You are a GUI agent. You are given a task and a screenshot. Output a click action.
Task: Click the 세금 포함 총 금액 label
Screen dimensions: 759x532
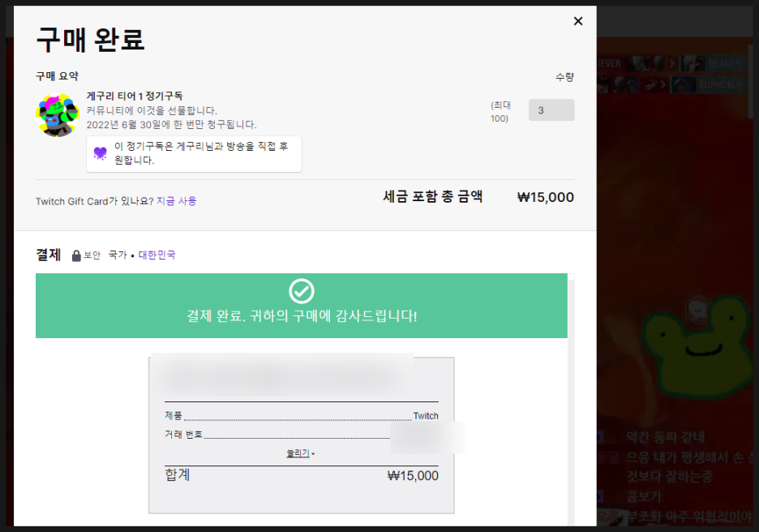tap(433, 196)
